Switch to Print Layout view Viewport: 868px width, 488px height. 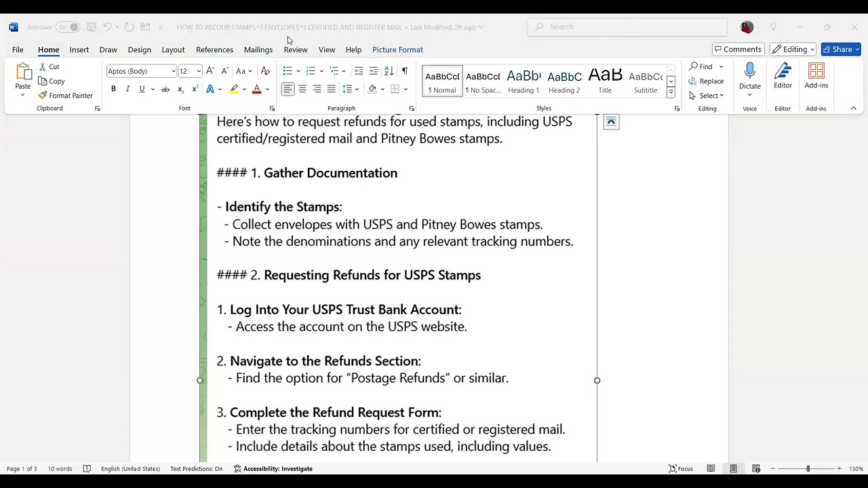[733, 468]
